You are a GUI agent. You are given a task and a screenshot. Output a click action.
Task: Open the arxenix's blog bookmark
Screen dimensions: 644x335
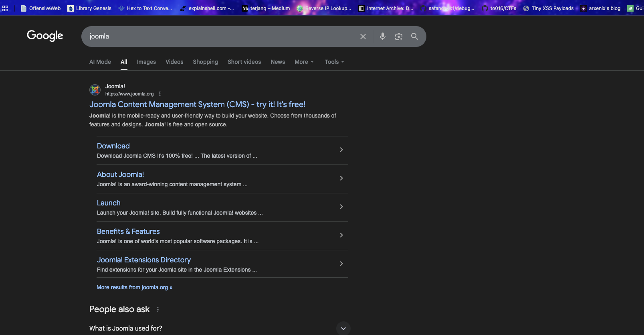click(600, 8)
